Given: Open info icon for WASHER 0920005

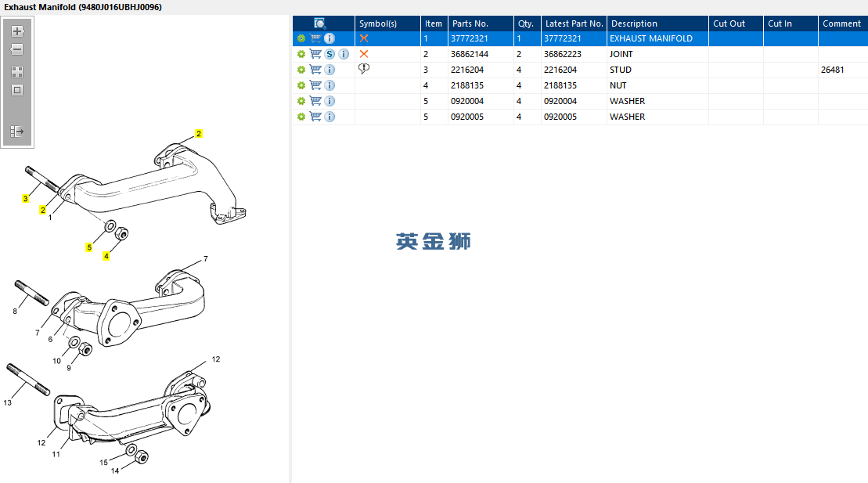Looking at the screenshot, I should pyautogui.click(x=330, y=117).
